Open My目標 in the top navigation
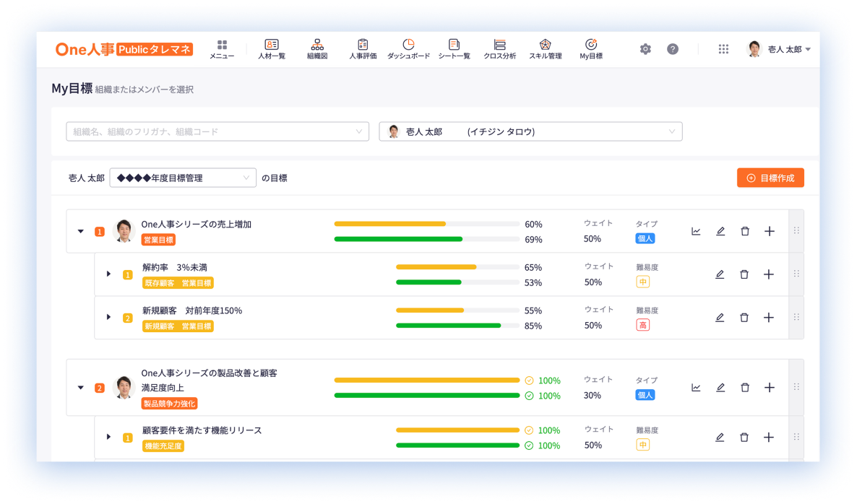 tap(591, 49)
